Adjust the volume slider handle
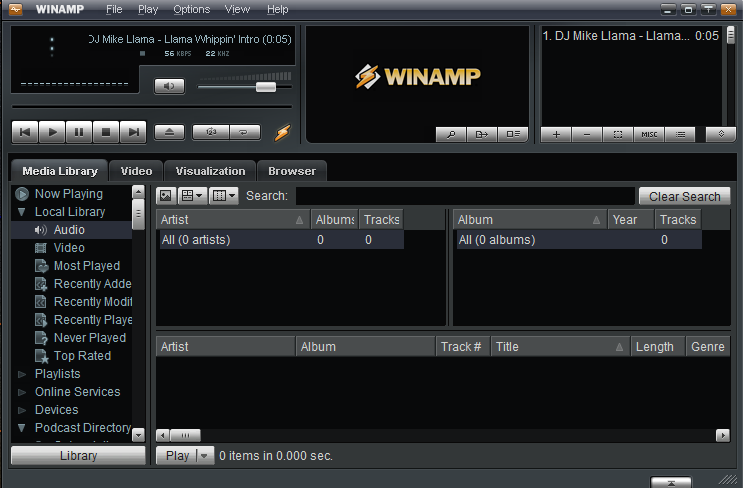Viewport: 743px width, 488px height. pyautogui.click(x=266, y=87)
